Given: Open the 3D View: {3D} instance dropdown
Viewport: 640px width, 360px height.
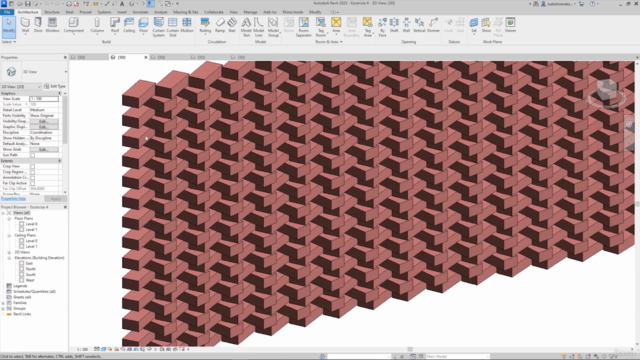Looking at the screenshot, I should (21, 87).
